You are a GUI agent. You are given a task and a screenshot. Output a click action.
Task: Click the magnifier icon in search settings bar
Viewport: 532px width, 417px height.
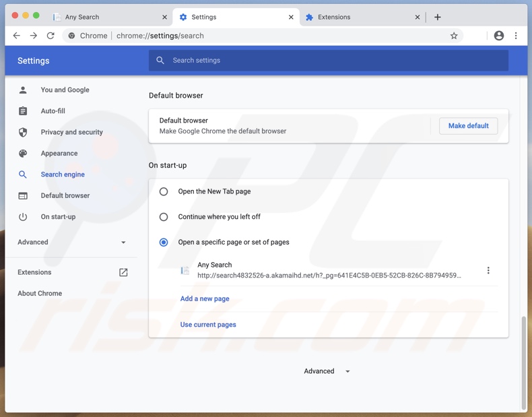pyautogui.click(x=160, y=61)
